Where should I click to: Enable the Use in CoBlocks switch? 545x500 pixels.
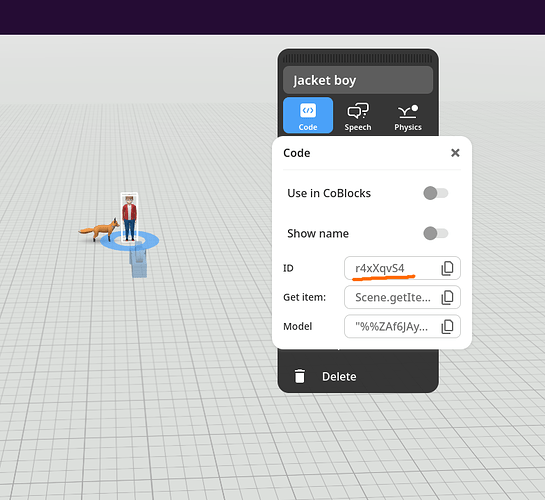click(436, 193)
